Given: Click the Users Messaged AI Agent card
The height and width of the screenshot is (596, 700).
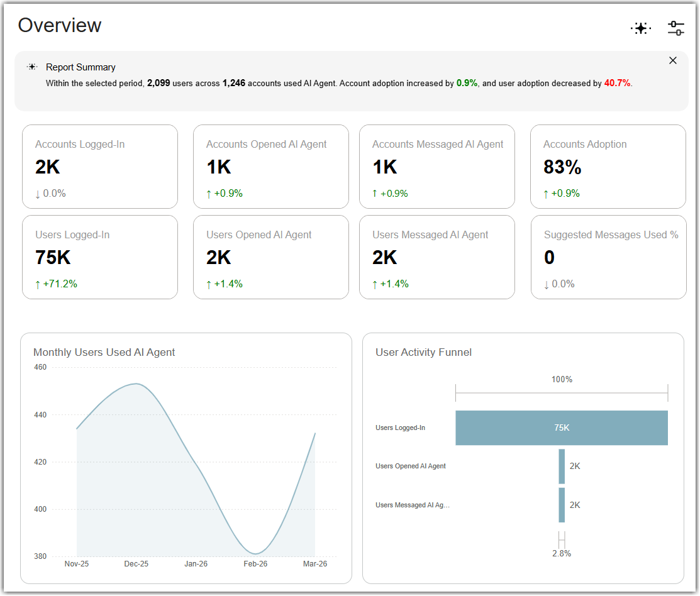Looking at the screenshot, I should (x=437, y=257).
